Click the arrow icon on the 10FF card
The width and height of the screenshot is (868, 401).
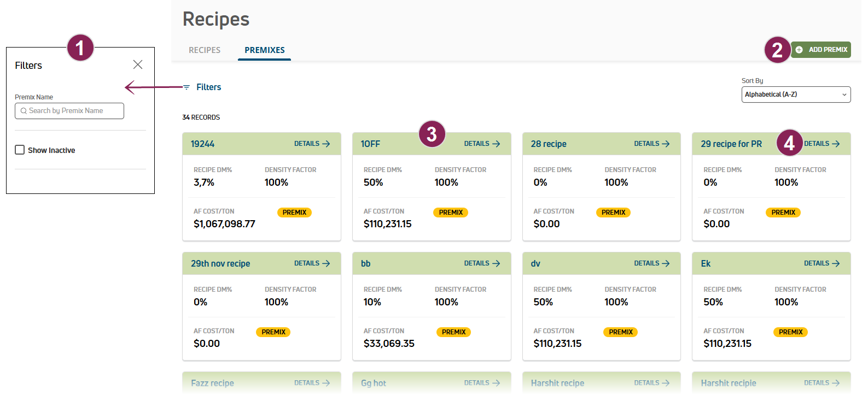click(x=497, y=144)
